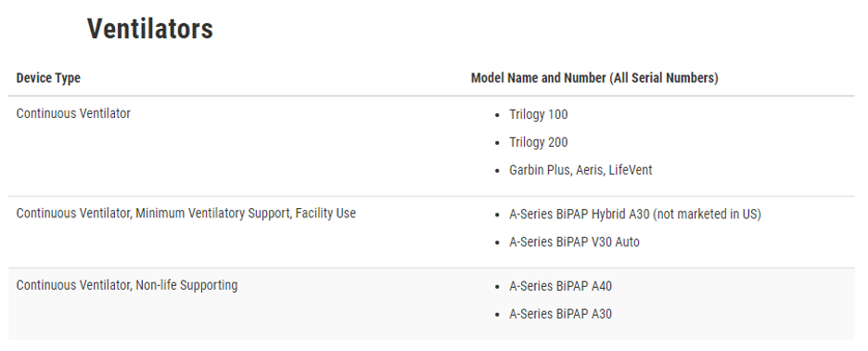Click the Trilogy 200 entry
The width and height of the screenshot is (868, 351).
coord(539,142)
